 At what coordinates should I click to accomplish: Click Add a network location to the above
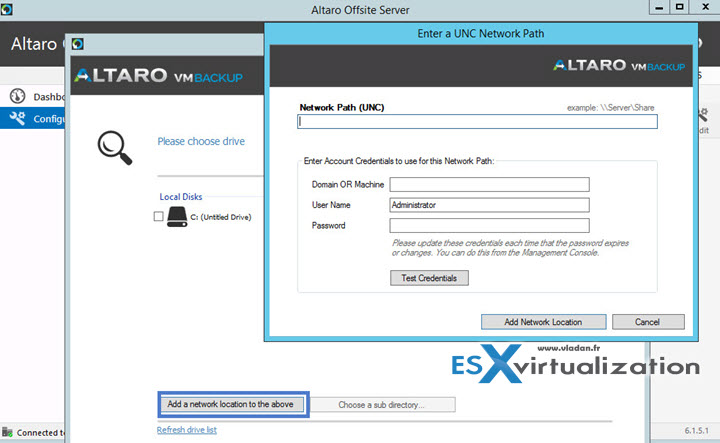[x=231, y=404]
